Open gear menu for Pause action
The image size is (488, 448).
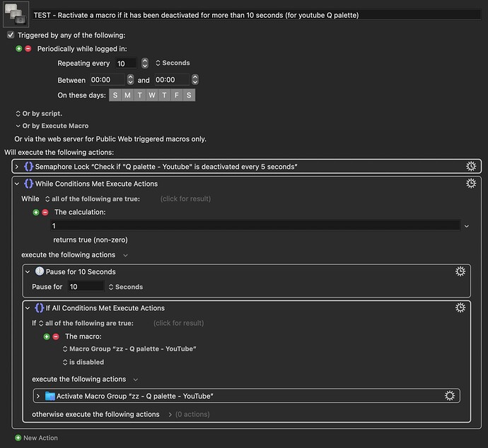coord(460,271)
